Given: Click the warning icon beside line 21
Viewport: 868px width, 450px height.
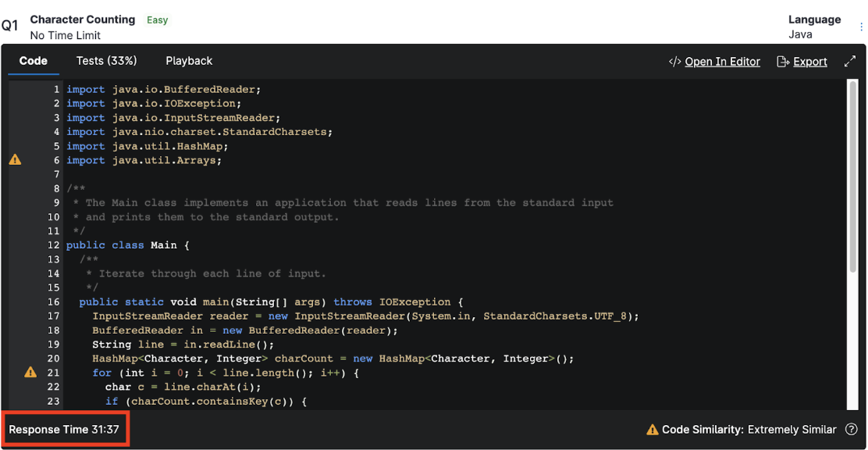Looking at the screenshot, I should tap(30, 373).
